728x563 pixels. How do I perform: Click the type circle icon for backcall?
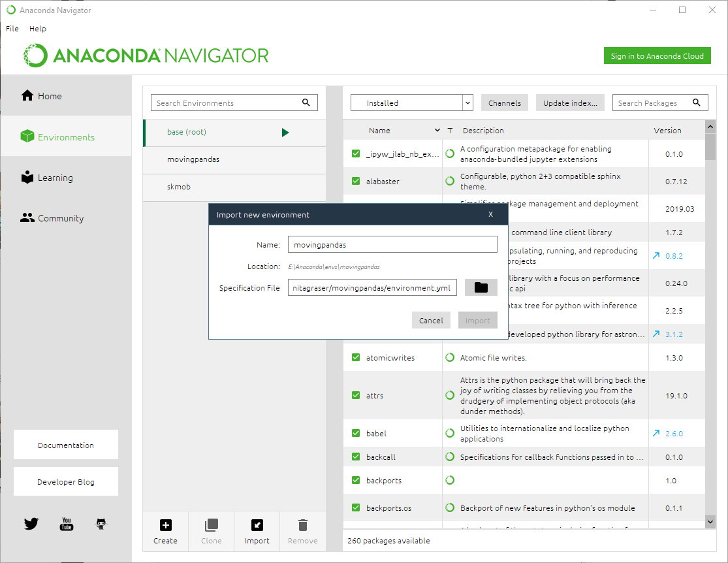(450, 457)
